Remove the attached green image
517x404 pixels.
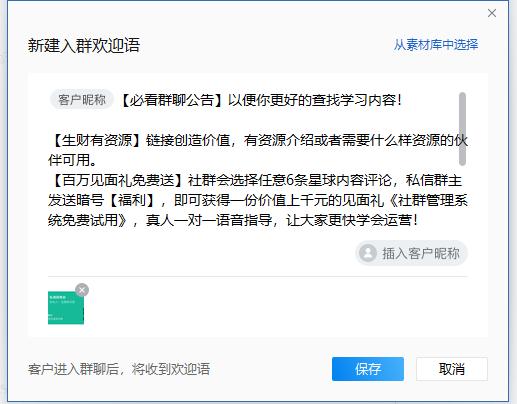point(82,290)
